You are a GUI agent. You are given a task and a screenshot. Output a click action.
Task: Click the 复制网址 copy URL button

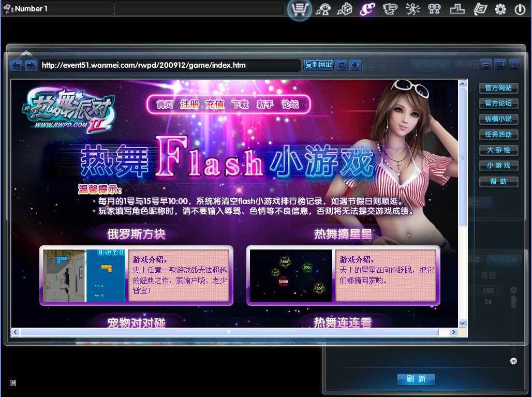point(318,65)
